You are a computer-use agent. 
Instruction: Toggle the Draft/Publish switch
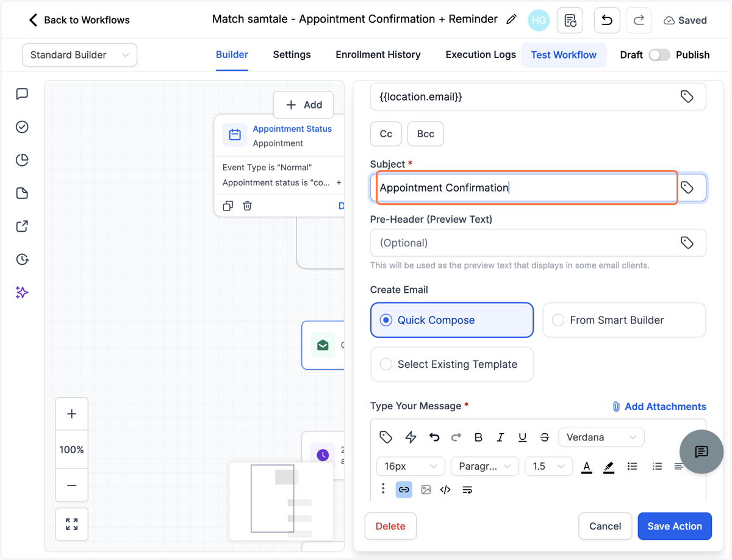659,55
